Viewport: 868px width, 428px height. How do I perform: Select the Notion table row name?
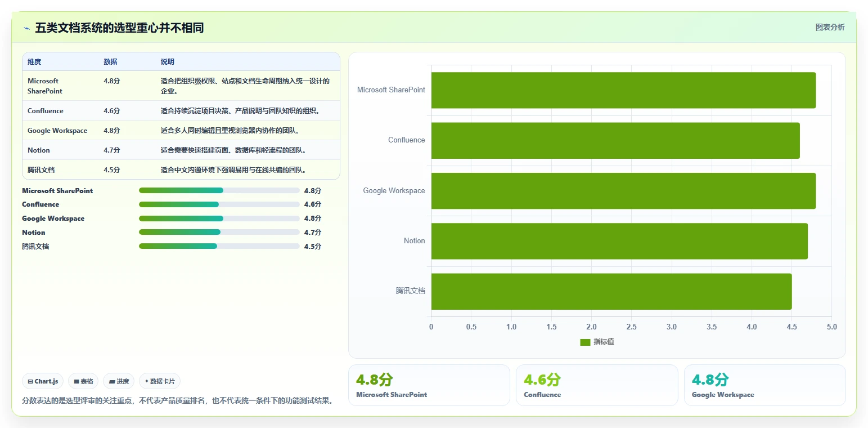tap(39, 150)
